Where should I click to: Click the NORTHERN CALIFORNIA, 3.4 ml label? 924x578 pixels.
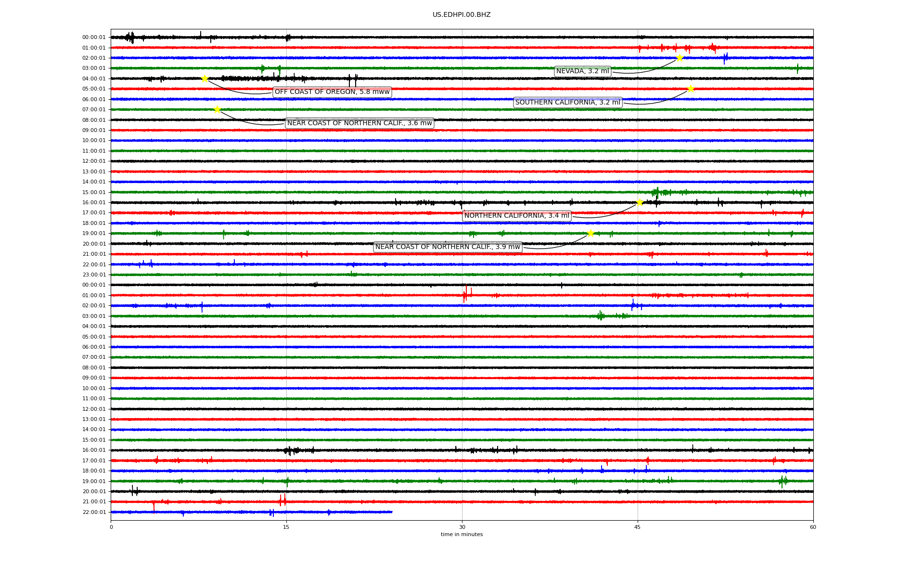tap(516, 216)
